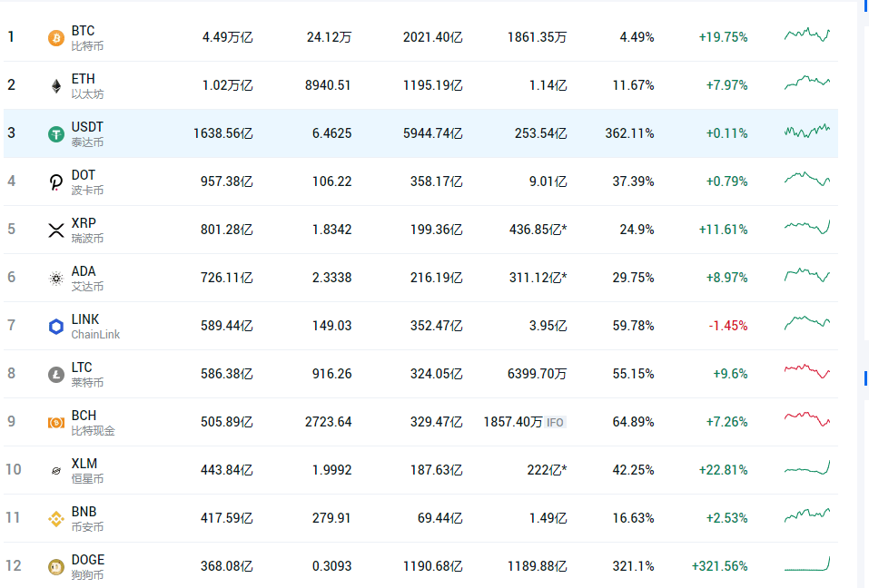The height and width of the screenshot is (588, 869).
Task: View the BTC price trend sparkline chart
Action: [x=807, y=34]
